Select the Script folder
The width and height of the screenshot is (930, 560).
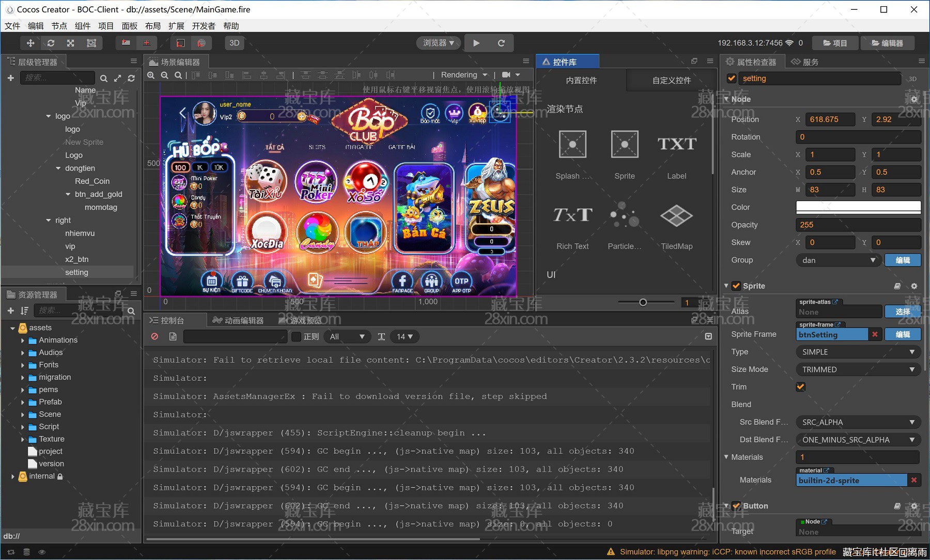click(49, 427)
